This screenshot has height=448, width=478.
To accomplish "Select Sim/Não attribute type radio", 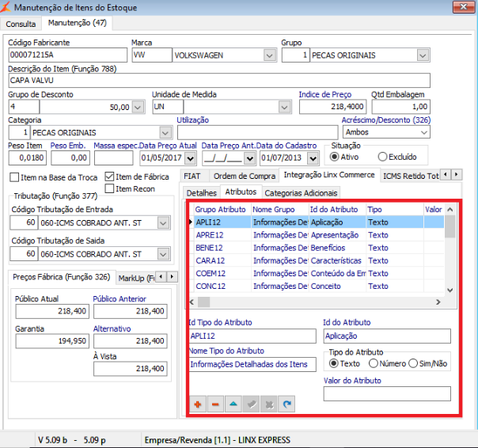I will [x=413, y=363].
